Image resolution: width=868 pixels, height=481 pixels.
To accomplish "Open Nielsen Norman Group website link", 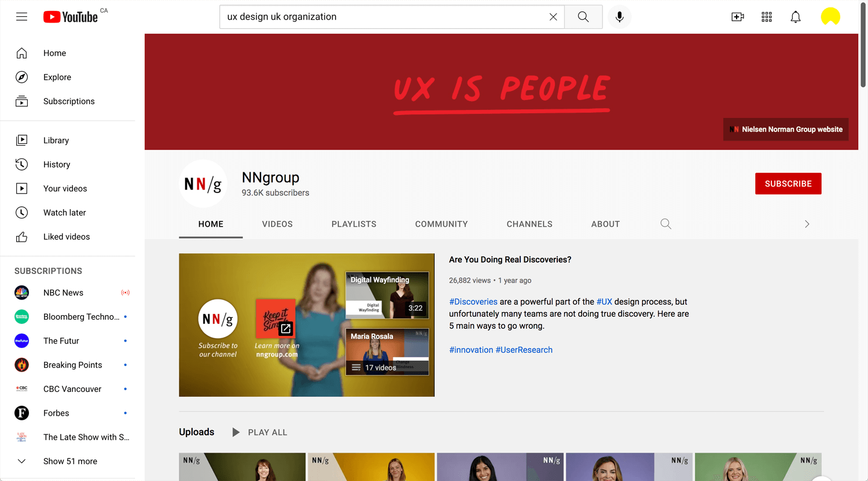I will click(786, 129).
